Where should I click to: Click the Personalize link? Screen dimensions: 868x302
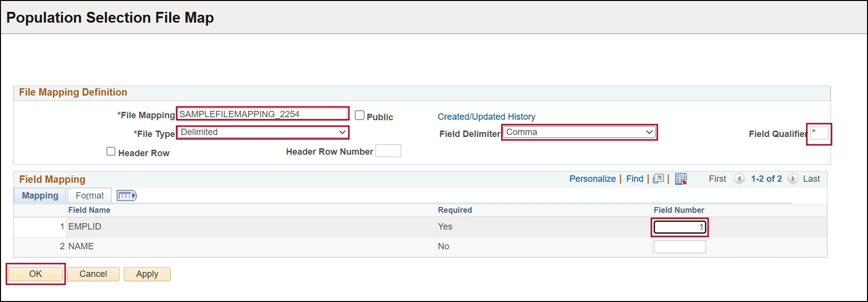coord(592,179)
